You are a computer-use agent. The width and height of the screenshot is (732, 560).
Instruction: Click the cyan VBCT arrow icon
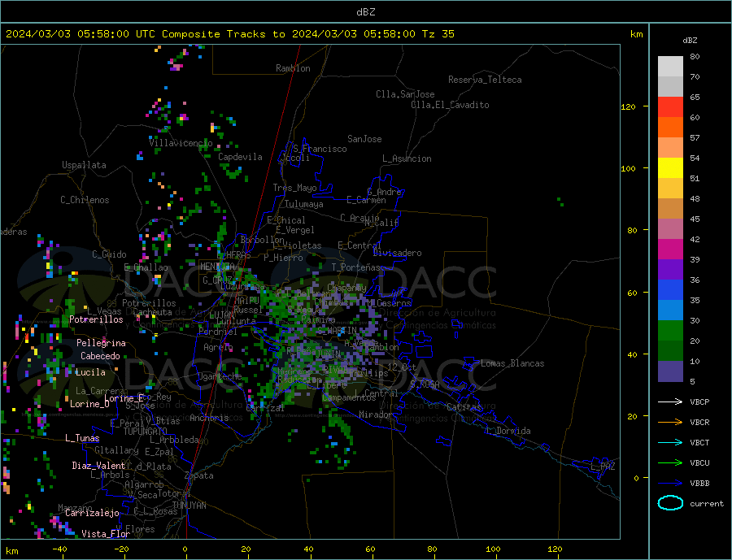click(x=670, y=442)
